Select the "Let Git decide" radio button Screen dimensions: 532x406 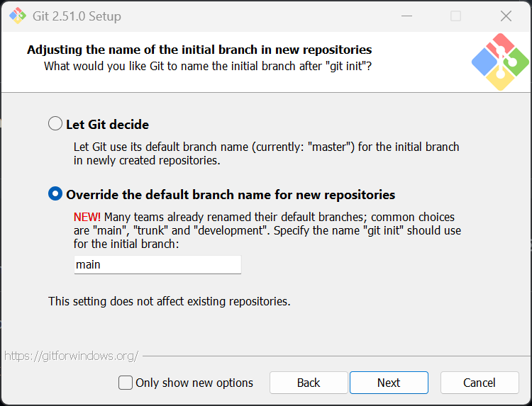click(55, 124)
